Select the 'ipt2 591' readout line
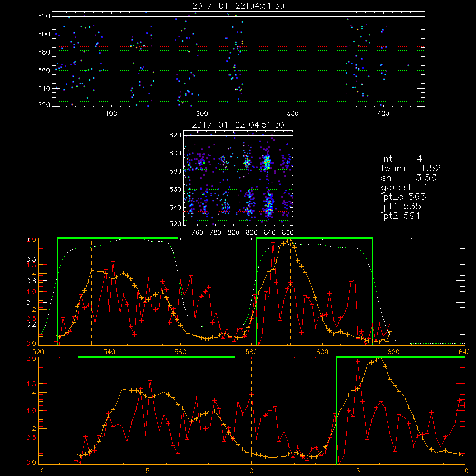The image size is (476, 476). click(400, 216)
